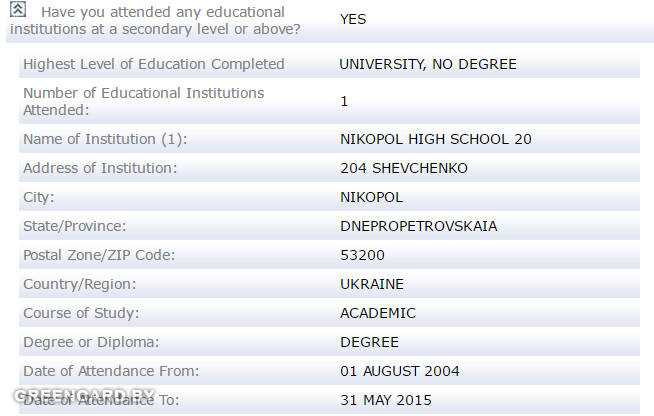
Task: Click the 31 MAY 2015 end date
Action: [x=386, y=400]
